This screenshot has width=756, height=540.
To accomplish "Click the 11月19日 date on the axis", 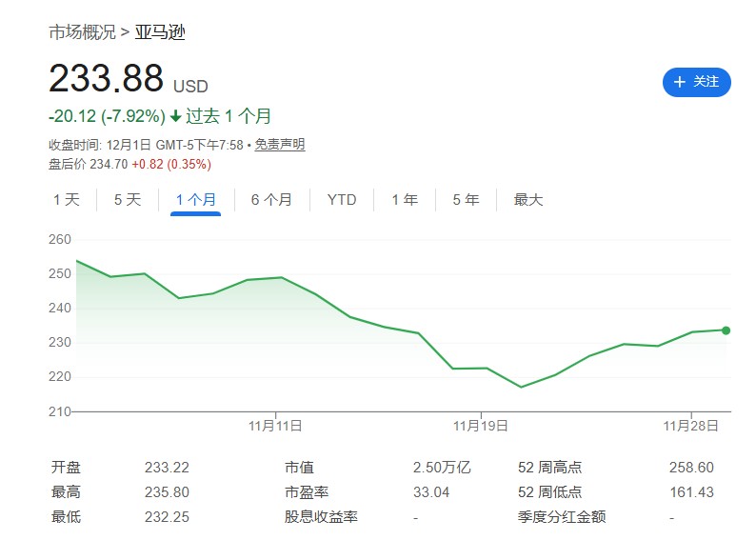I will pos(481,425).
